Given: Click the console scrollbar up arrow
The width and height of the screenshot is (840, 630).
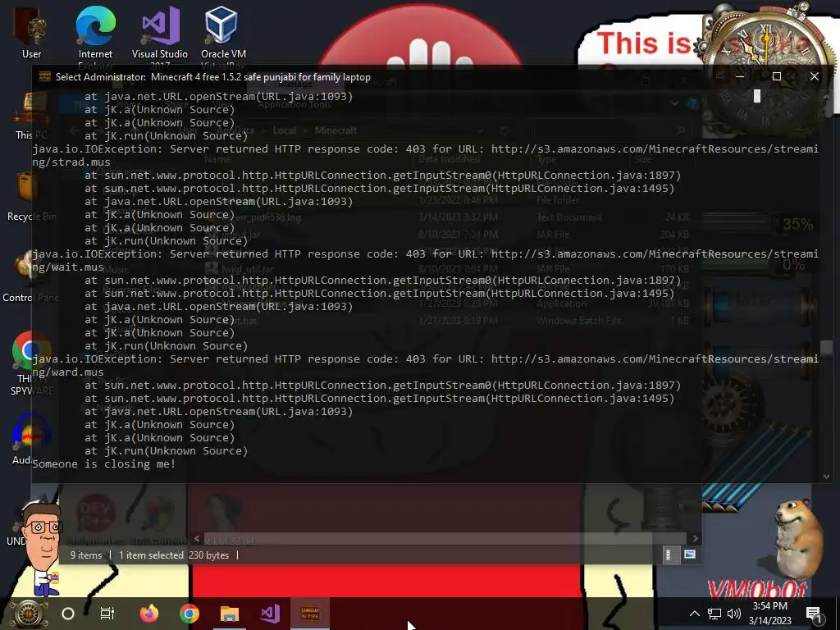Looking at the screenshot, I should point(826,97).
